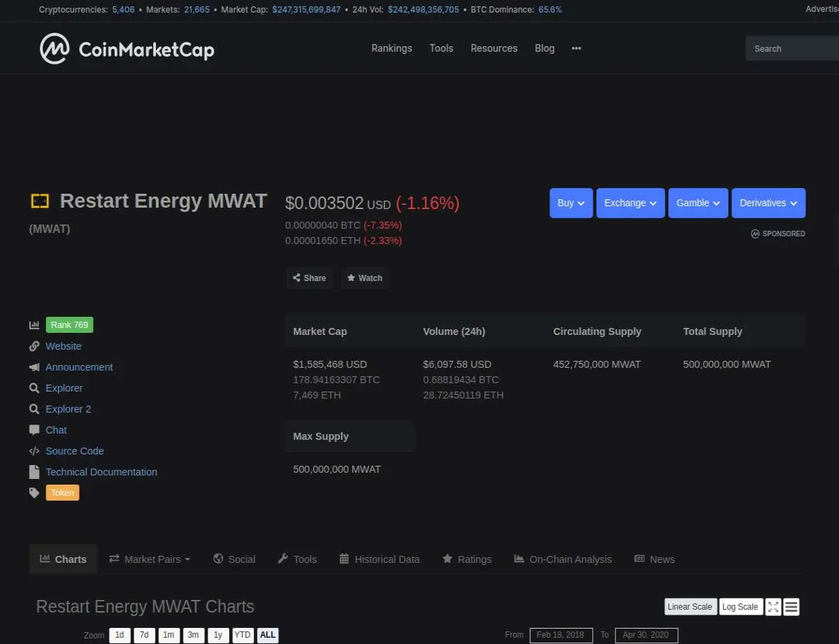This screenshot has width=839, height=644.
Task: Open the Resources menu
Action: (x=494, y=48)
